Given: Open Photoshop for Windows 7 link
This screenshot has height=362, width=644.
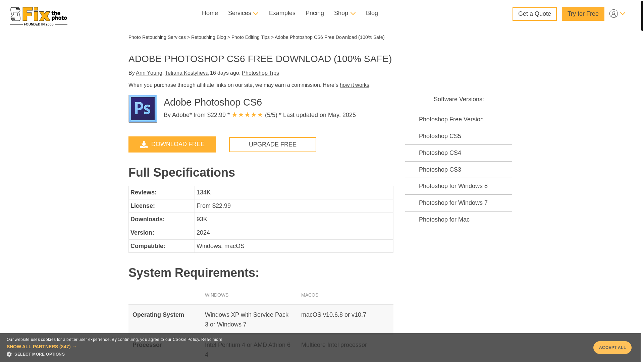Looking at the screenshot, I should click(x=453, y=203).
